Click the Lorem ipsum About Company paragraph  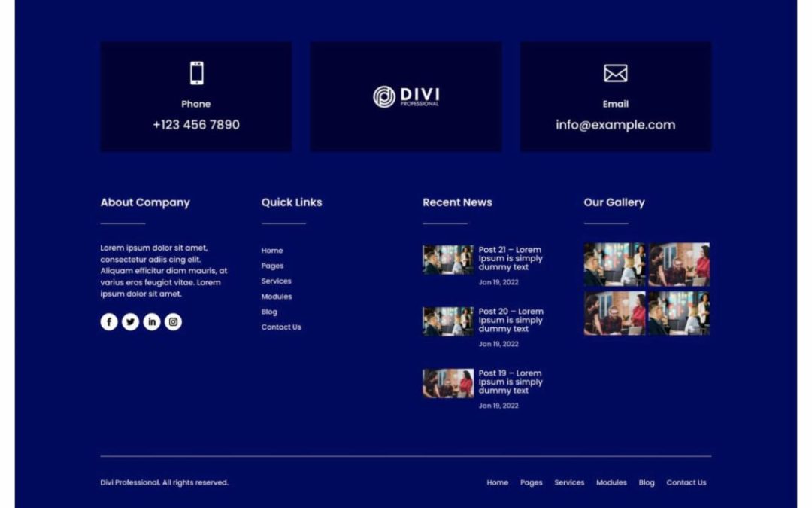click(164, 271)
